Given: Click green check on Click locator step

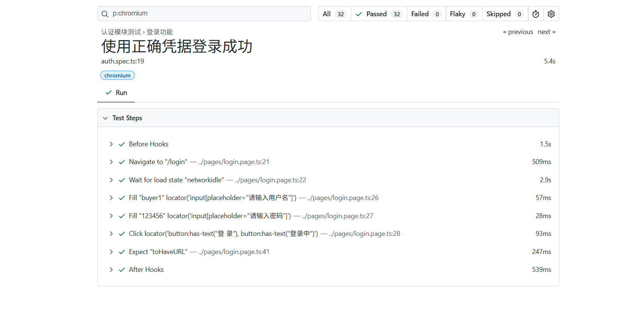Looking at the screenshot, I should pos(122,234).
